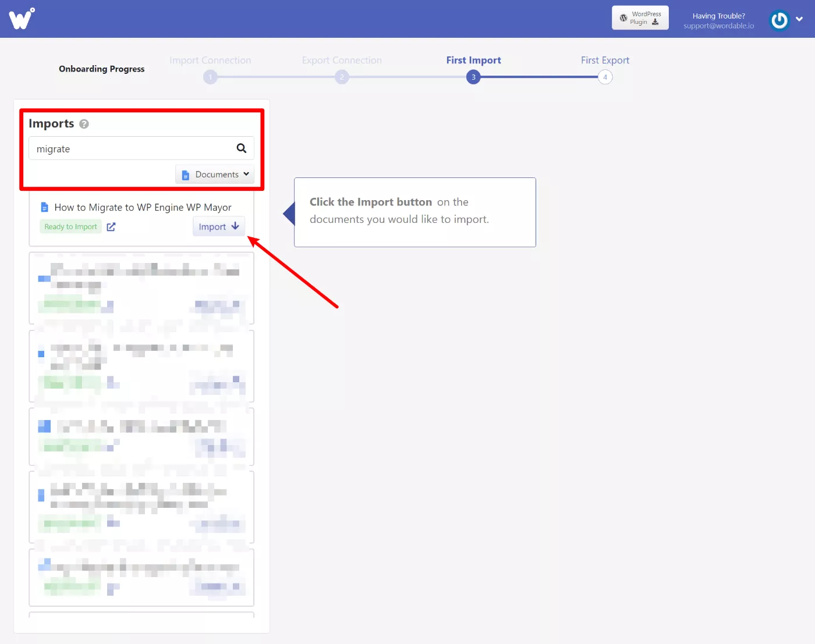The width and height of the screenshot is (815, 644).
Task: Click step circle number 4
Action: (x=605, y=77)
